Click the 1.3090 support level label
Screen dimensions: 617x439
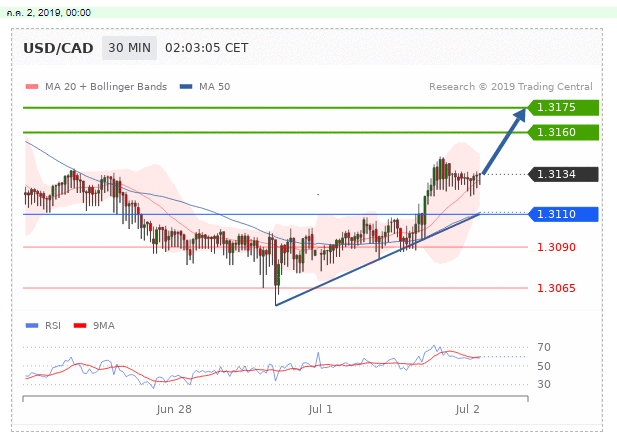(x=556, y=247)
